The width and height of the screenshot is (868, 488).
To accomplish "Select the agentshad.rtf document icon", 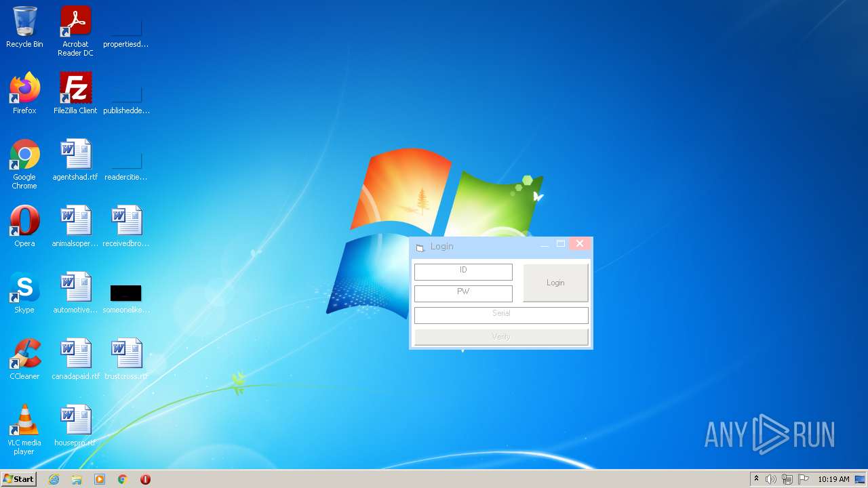I will [x=75, y=160].
